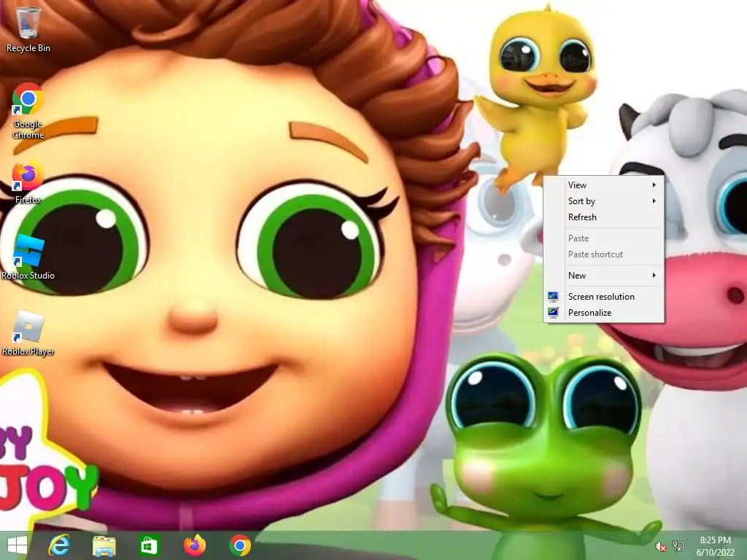Click the Screen resolution monitor icon
Viewport: 747px width, 560px height.
point(553,297)
